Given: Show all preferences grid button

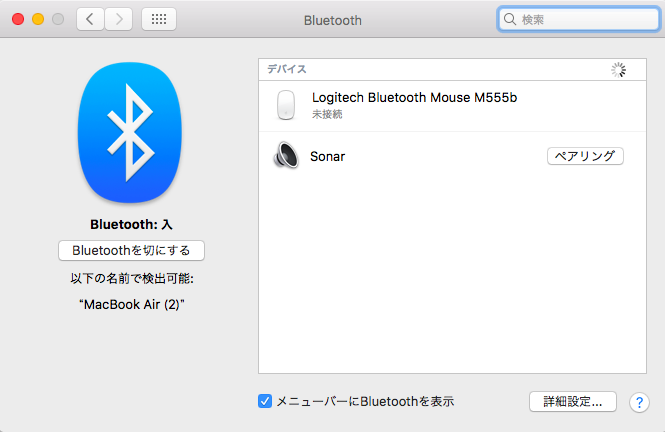Looking at the screenshot, I should pos(159,19).
